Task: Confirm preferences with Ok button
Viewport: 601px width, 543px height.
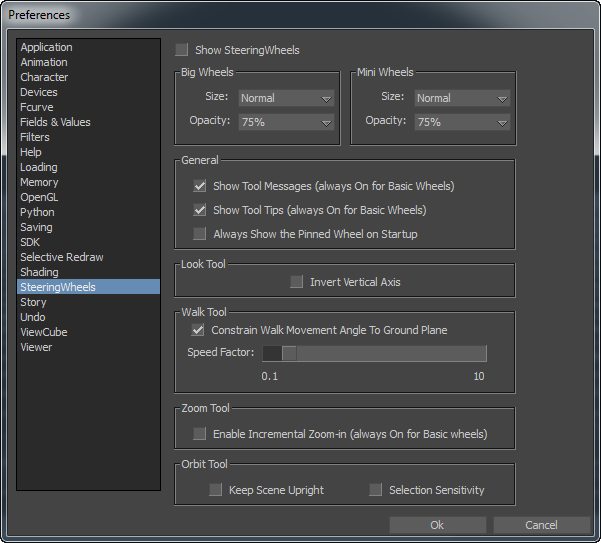Action: pos(438,525)
